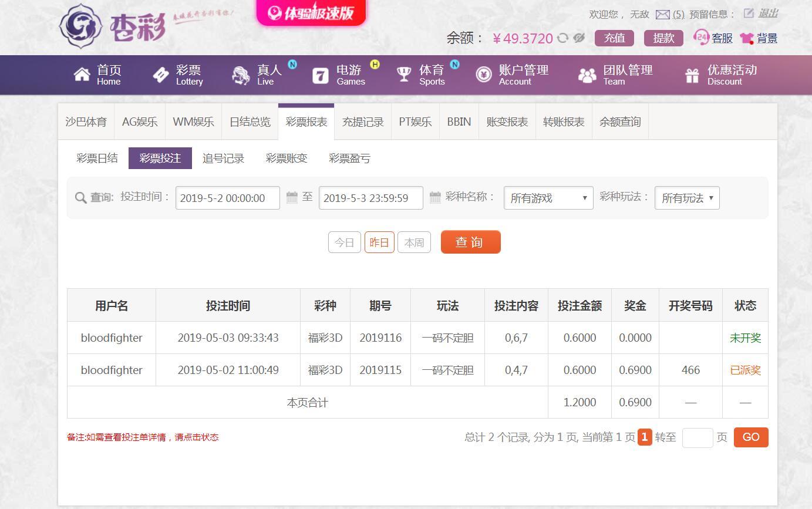The height and width of the screenshot is (509, 812).
Task: Open the end time calendar picker
Action: click(435, 197)
